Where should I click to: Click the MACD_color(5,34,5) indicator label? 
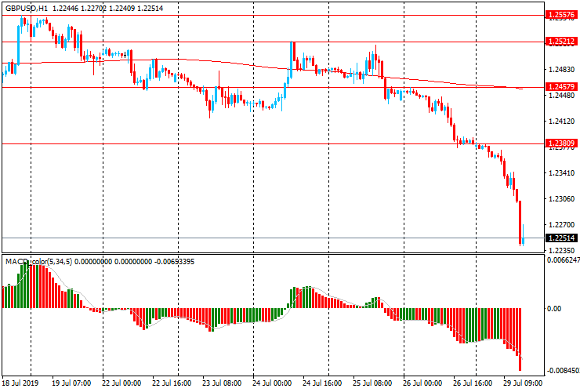tap(39, 262)
